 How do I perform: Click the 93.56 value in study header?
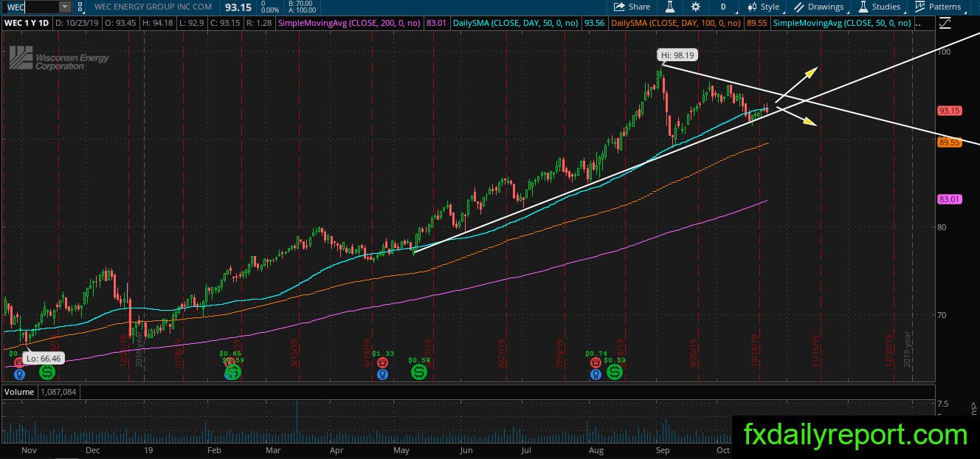594,23
